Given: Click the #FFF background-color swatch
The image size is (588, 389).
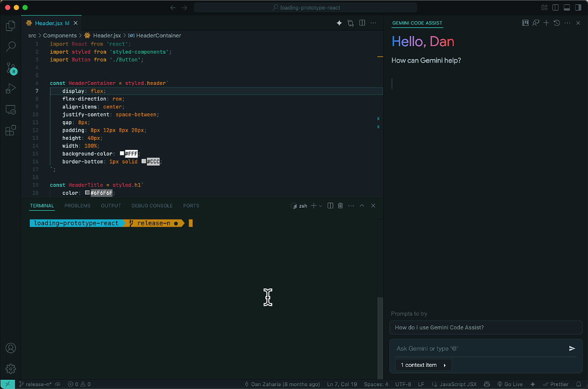Looking at the screenshot, I should 122,153.
